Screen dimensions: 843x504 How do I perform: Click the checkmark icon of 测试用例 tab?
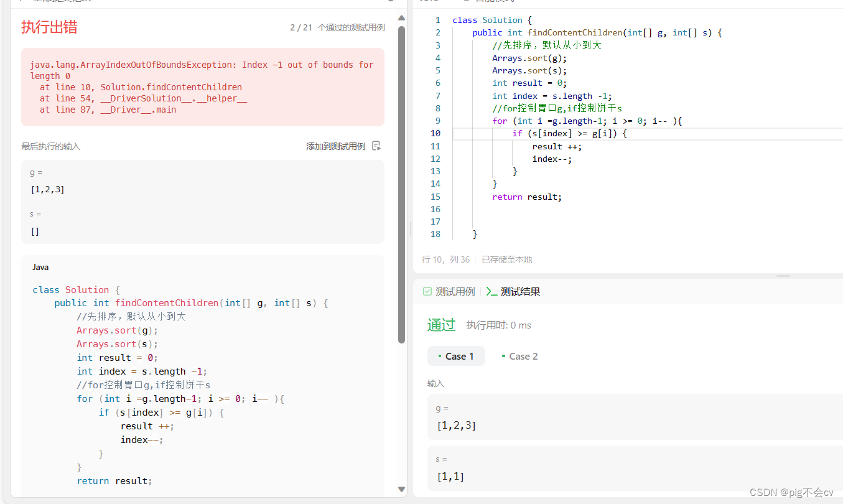pyautogui.click(x=427, y=291)
